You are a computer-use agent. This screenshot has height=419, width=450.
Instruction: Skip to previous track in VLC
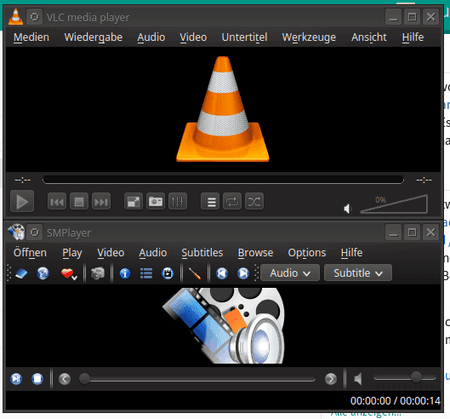(57, 202)
